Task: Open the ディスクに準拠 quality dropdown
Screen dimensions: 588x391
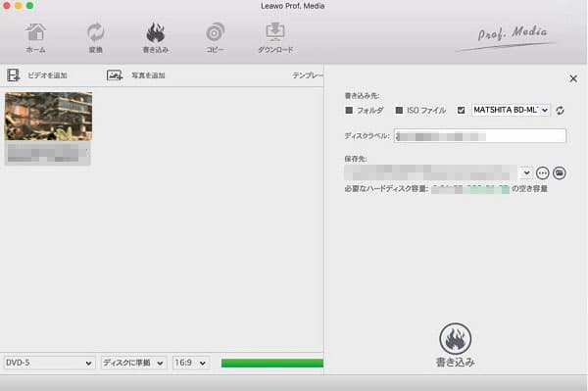Action: (133, 363)
